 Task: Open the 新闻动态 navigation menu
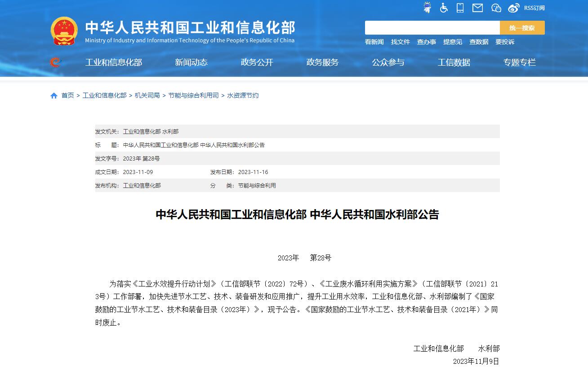pyautogui.click(x=191, y=63)
